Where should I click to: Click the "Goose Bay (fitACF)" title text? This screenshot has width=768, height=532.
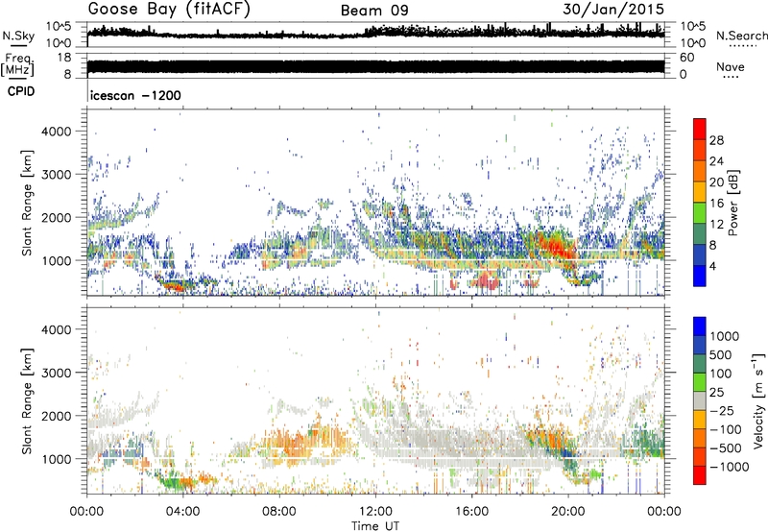click(x=169, y=9)
